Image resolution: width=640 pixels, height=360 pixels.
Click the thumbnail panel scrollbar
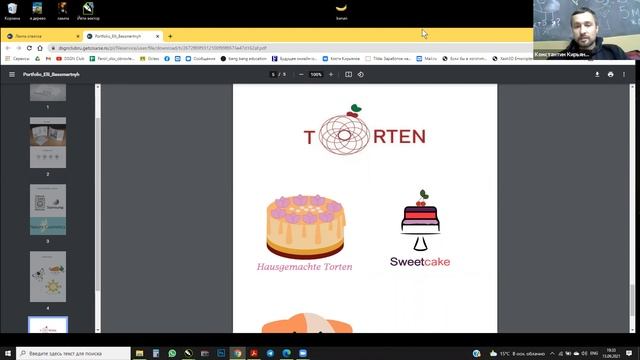point(98,204)
